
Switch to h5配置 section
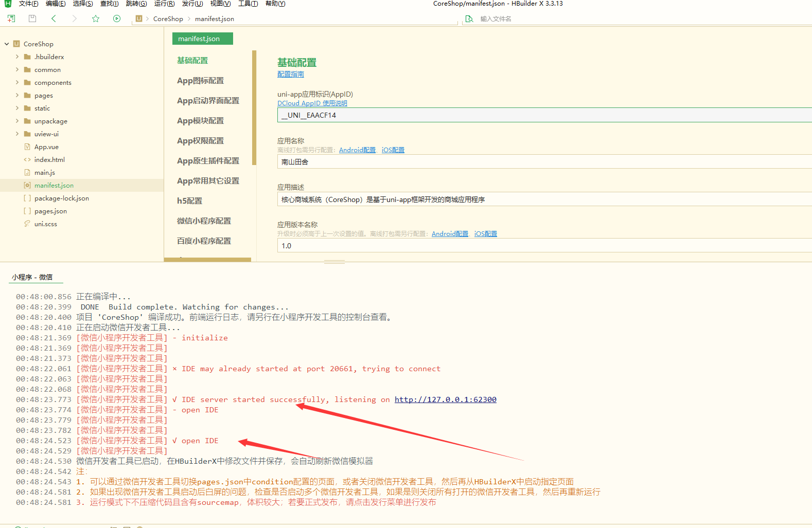pyautogui.click(x=189, y=201)
